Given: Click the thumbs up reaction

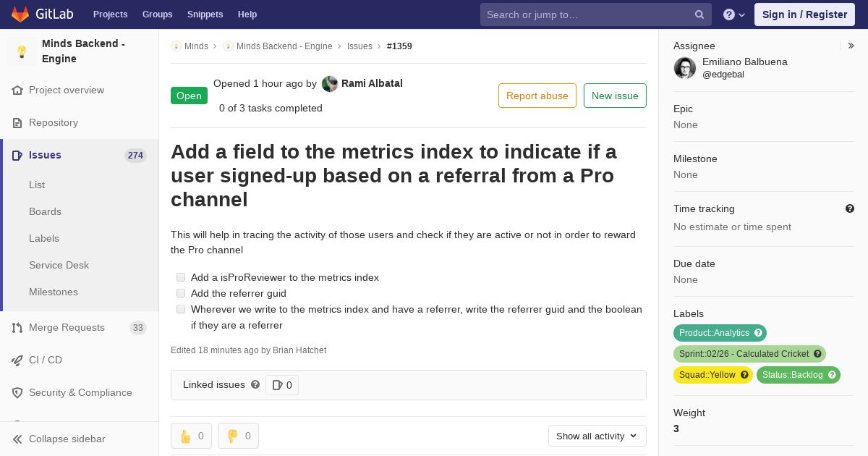Looking at the screenshot, I should tap(191, 436).
